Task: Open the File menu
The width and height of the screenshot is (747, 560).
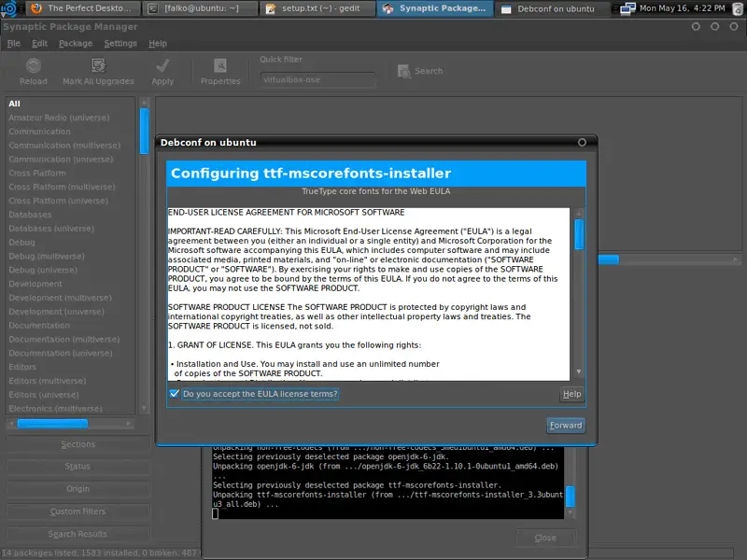Action: (14, 43)
